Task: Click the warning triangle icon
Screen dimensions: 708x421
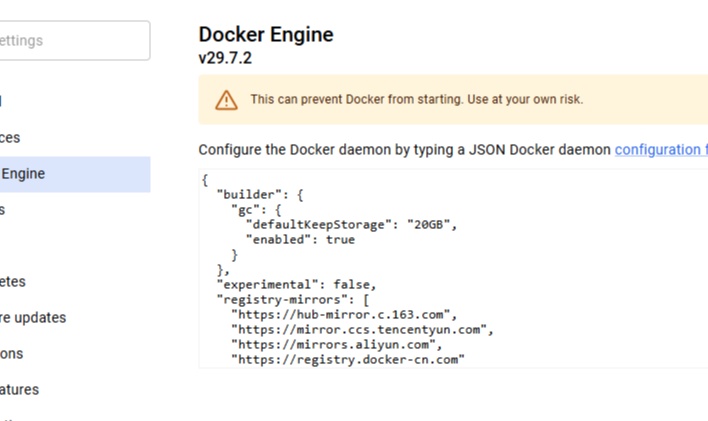Action: coord(226,100)
